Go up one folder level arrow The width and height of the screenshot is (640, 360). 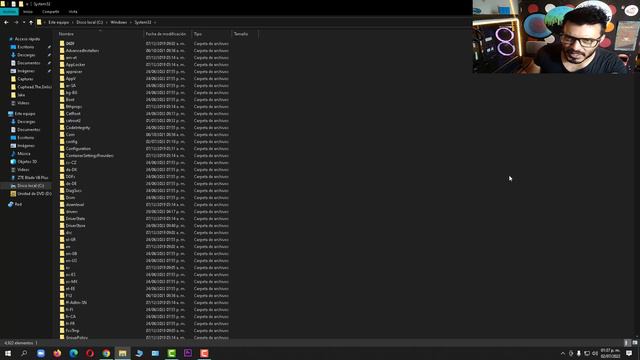coord(31,22)
